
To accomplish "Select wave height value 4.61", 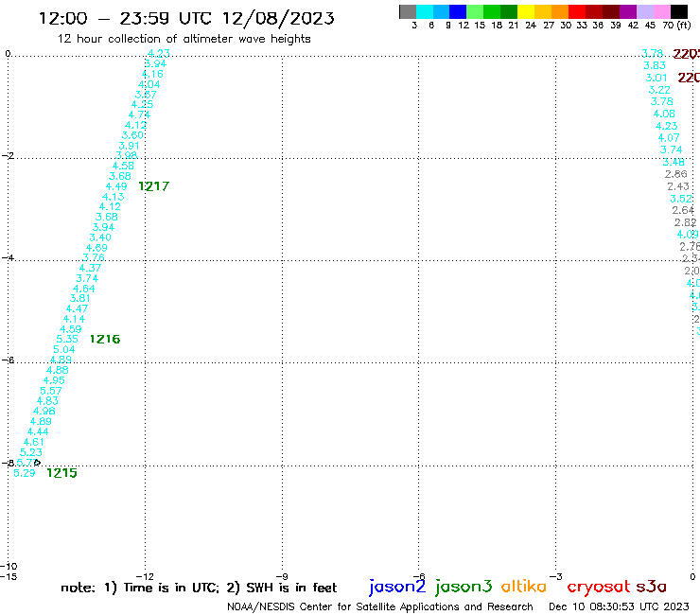I will click(34, 442).
